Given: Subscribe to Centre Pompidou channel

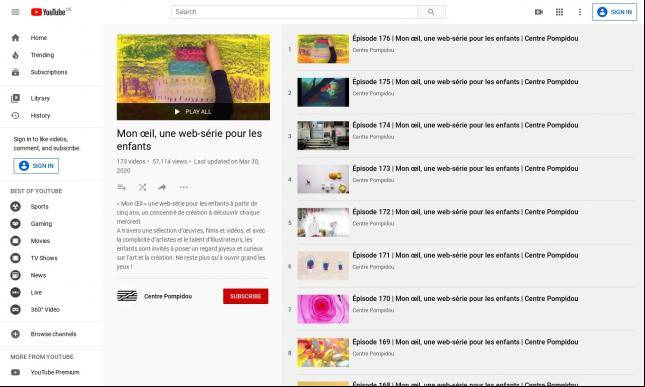Looking at the screenshot, I should [246, 296].
